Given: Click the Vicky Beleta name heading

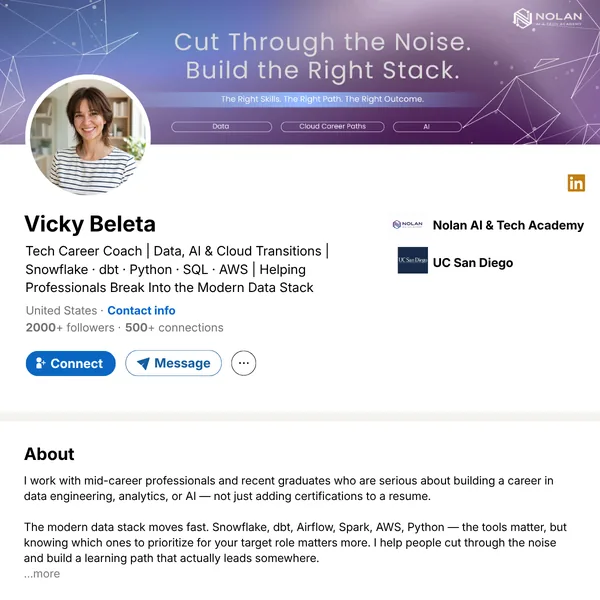Looking at the screenshot, I should pyautogui.click(x=90, y=224).
